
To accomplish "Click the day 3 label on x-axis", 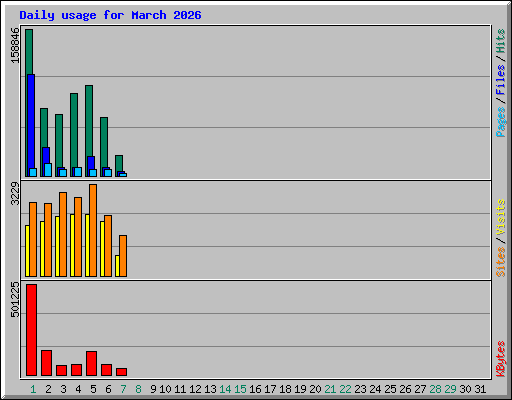I will 63,389.
